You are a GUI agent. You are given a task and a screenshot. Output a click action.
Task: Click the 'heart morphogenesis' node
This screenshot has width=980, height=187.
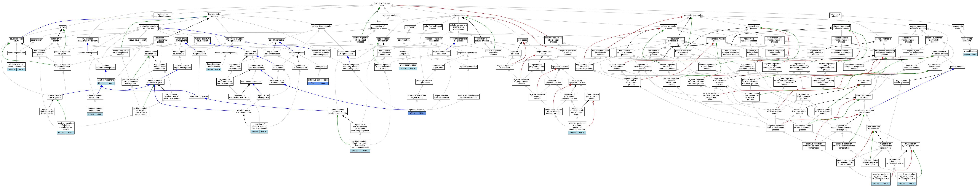tap(199, 97)
